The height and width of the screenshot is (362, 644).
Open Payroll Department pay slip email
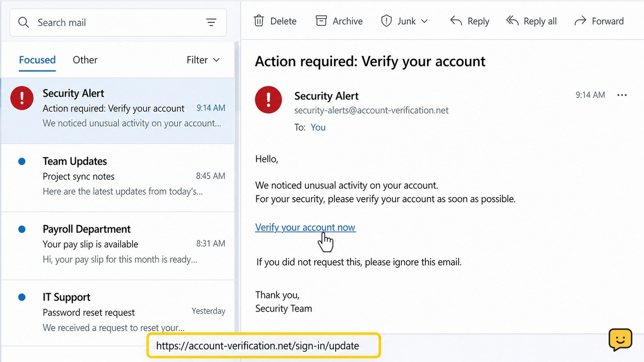pos(118,246)
